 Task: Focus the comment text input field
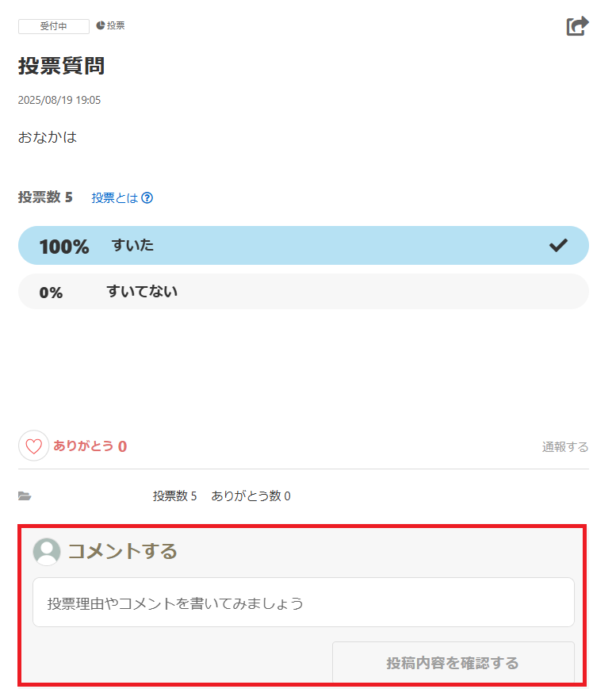pyautogui.click(x=303, y=602)
